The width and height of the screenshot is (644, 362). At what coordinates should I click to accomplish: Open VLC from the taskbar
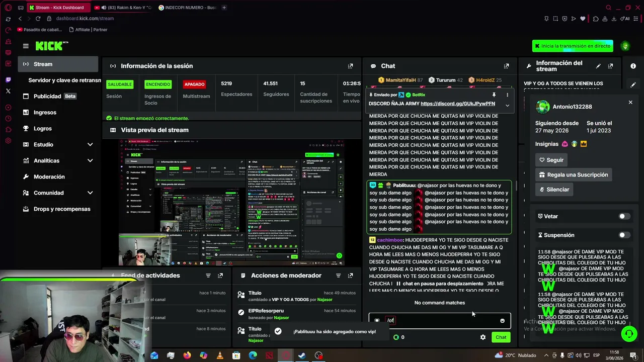(220, 355)
